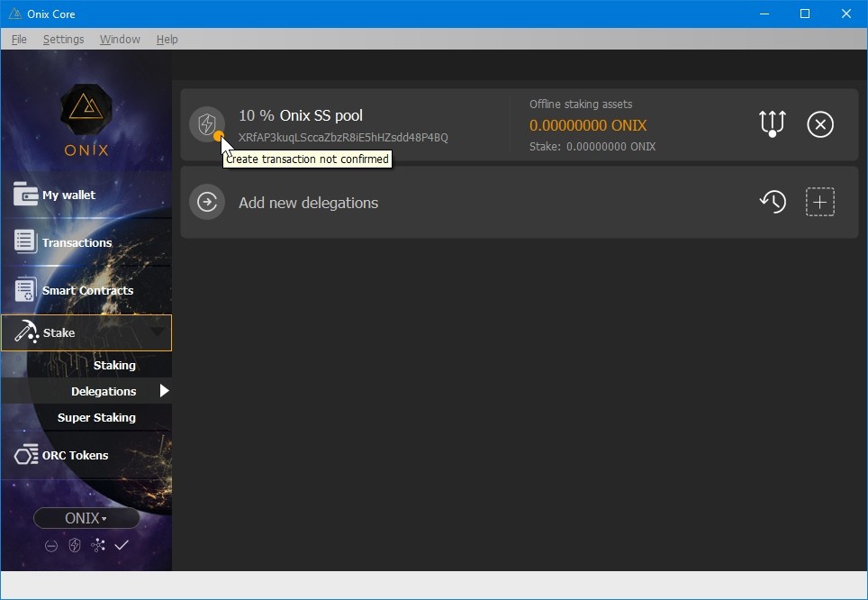868x600 pixels.
Task: Add a new delegation with plus button
Action: point(820,202)
